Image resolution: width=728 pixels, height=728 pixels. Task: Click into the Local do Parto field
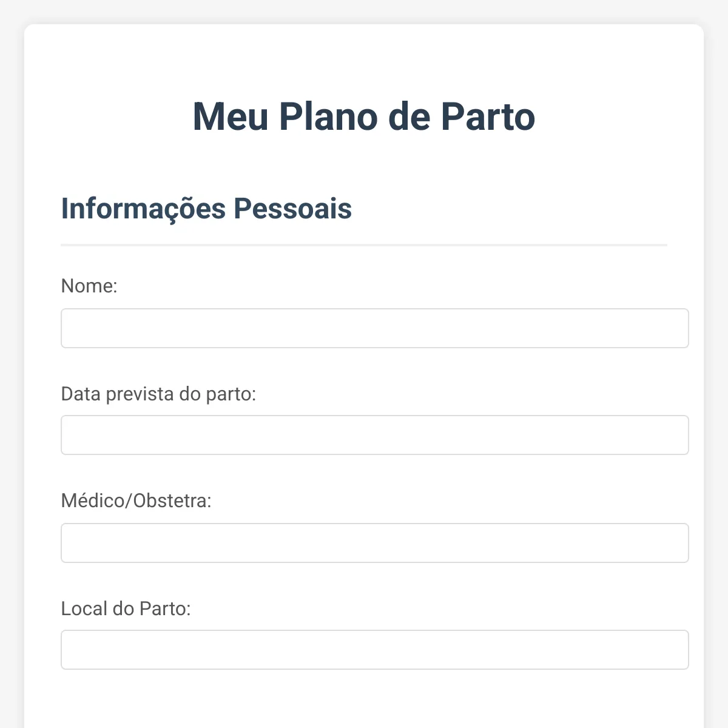point(375,650)
